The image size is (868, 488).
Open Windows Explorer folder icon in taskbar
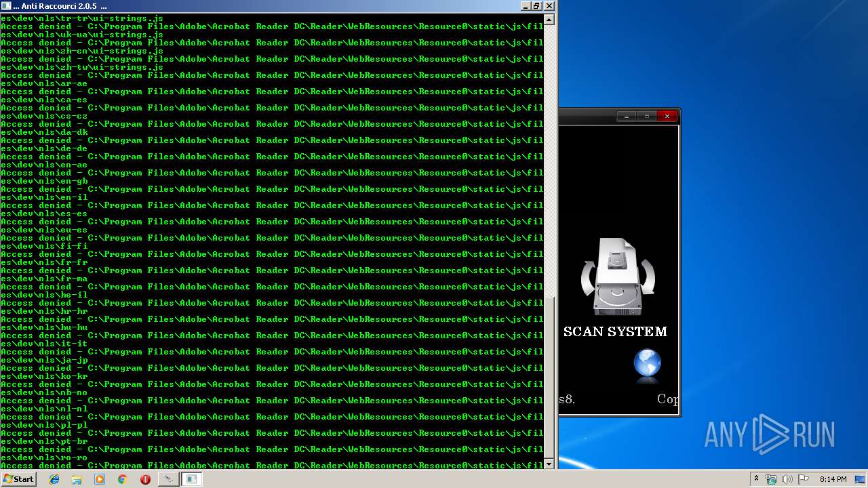pos(77,479)
